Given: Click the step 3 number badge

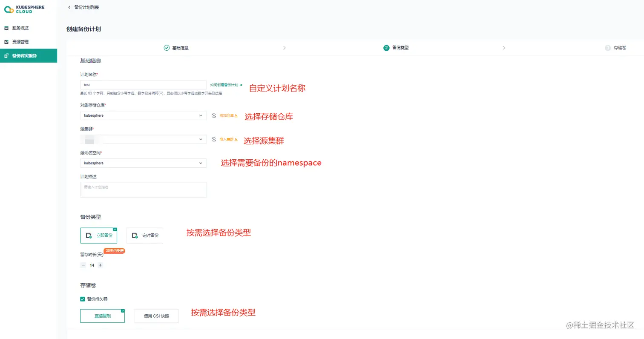Looking at the screenshot, I should 608,48.
